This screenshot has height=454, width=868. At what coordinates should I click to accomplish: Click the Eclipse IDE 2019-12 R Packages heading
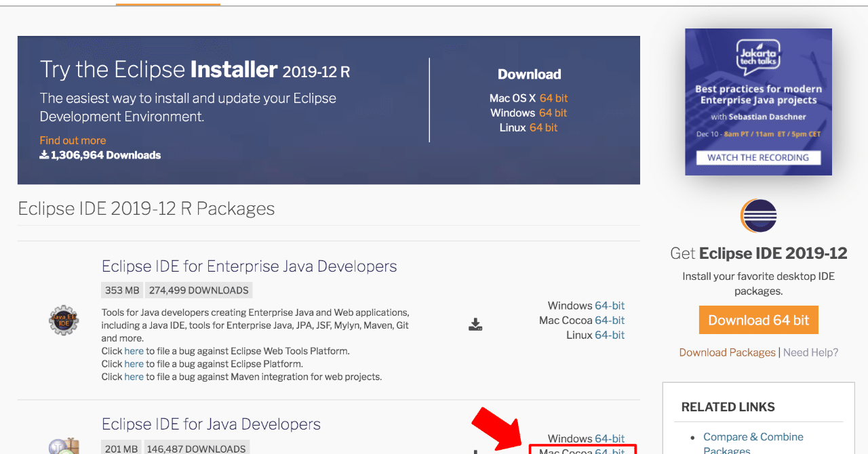[x=146, y=208]
